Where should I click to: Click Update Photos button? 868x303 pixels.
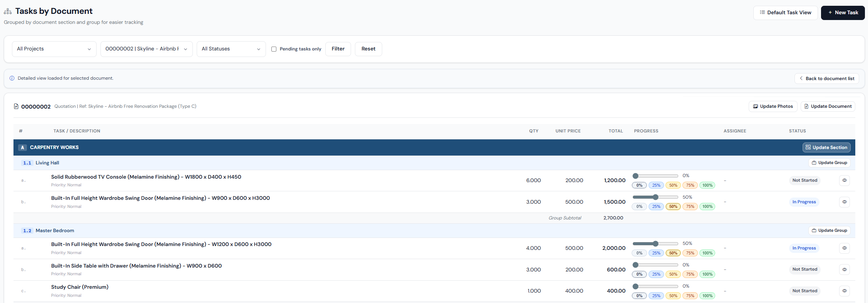(773, 106)
